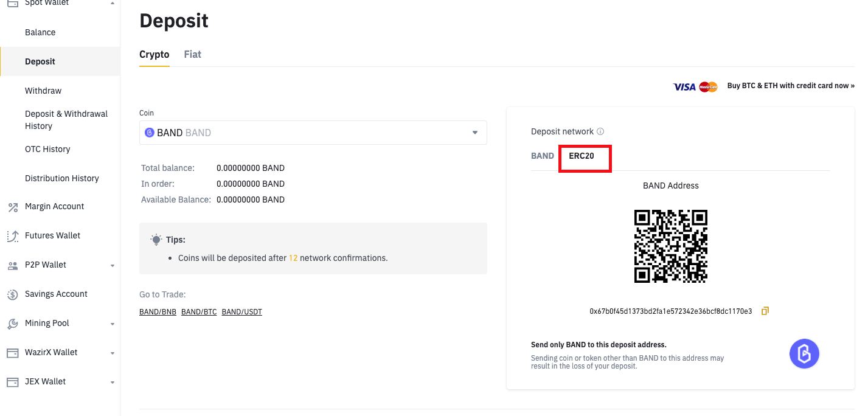The width and height of the screenshot is (868, 416).
Task: Click the round purple BAND logo button
Action: (804, 353)
